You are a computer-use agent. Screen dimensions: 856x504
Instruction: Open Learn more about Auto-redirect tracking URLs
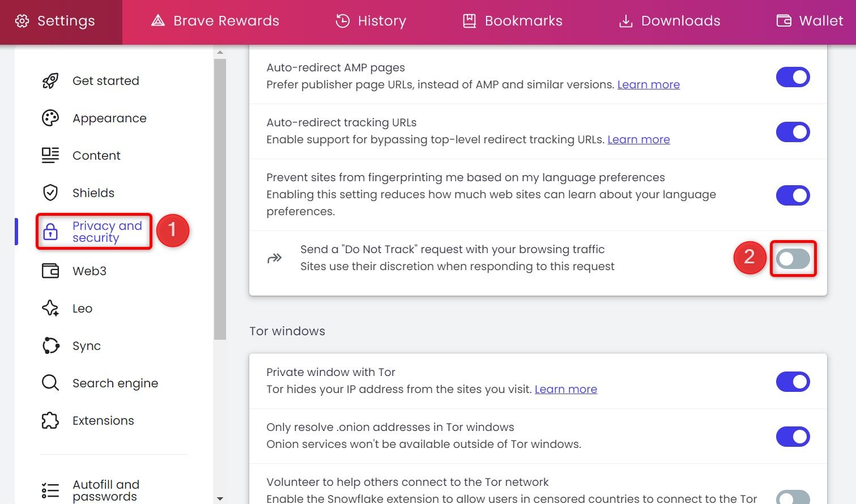pyautogui.click(x=638, y=139)
